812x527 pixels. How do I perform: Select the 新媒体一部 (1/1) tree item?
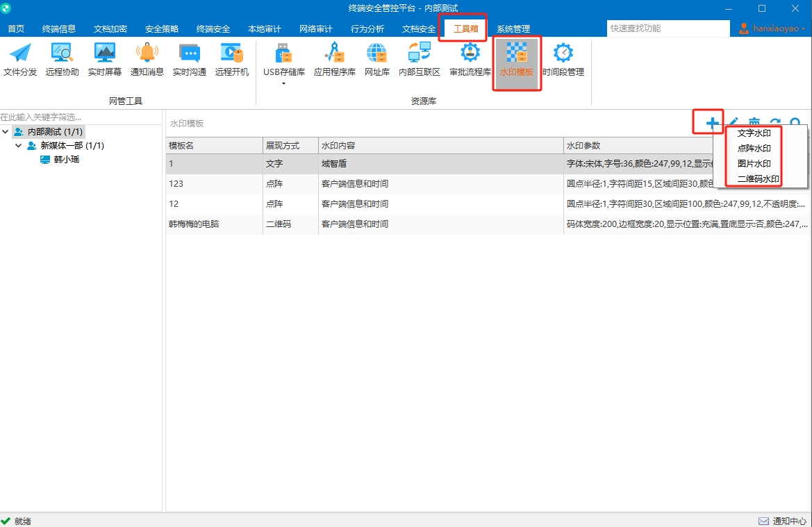[72, 146]
